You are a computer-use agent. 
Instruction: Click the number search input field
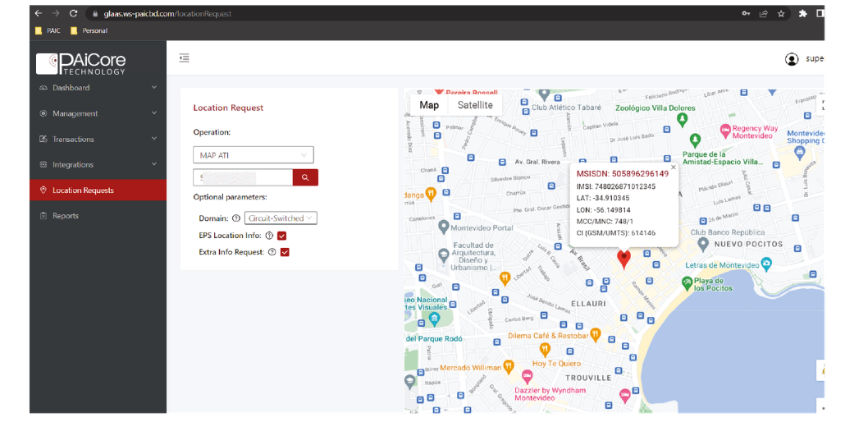243,177
